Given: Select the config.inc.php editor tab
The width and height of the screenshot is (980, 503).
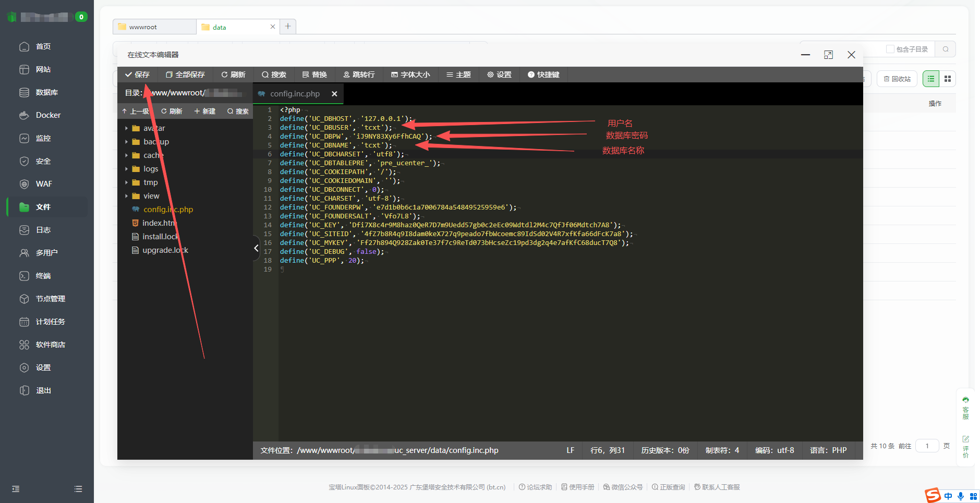Looking at the screenshot, I should point(294,94).
